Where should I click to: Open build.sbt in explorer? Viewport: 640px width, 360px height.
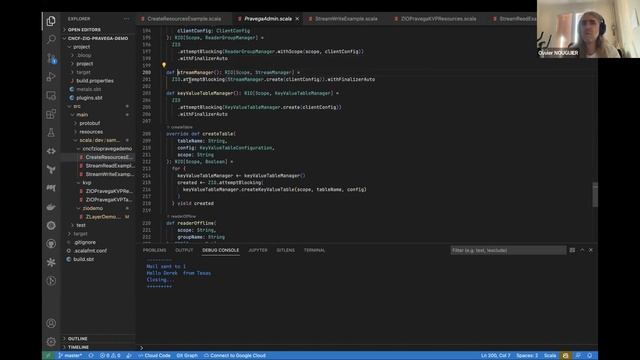click(83, 259)
